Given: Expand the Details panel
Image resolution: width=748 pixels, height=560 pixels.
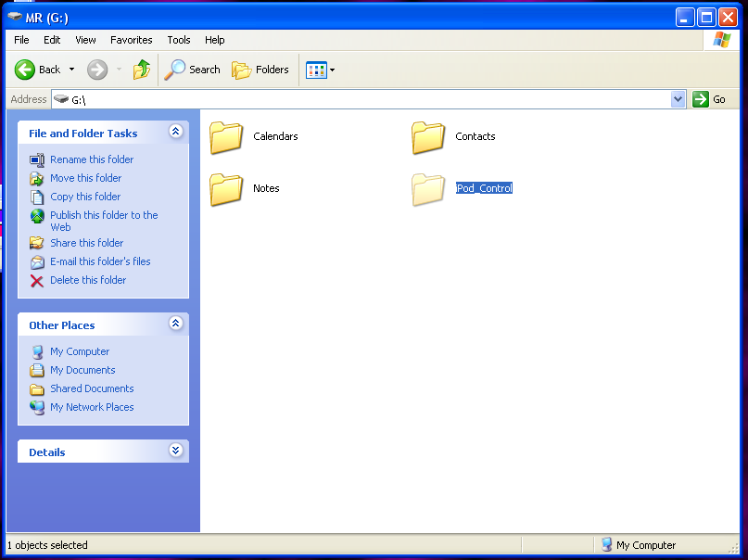Looking at the screenshot, I should [175, 451].
